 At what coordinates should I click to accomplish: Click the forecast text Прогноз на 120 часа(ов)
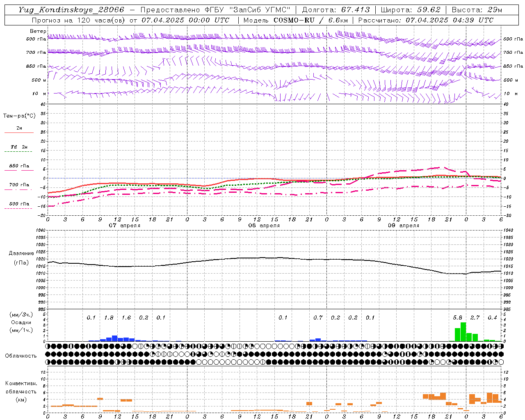point(78,20)
